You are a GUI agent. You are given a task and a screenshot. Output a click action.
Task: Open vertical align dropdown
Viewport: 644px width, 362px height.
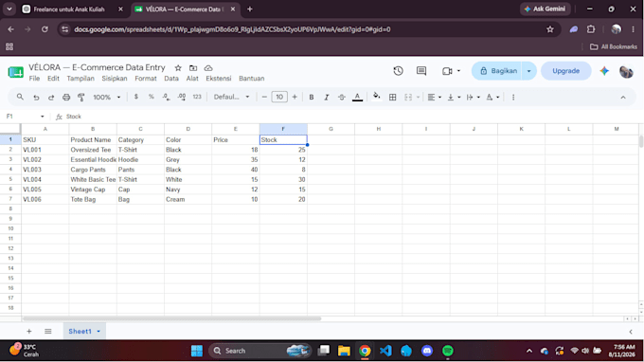pyautogui.click(x=454, y=98)
